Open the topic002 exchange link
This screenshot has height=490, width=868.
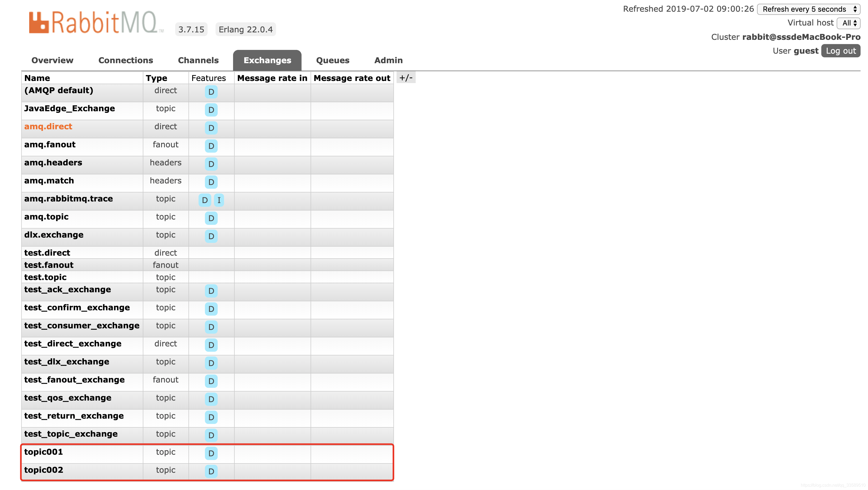click(x=44, y=470)
